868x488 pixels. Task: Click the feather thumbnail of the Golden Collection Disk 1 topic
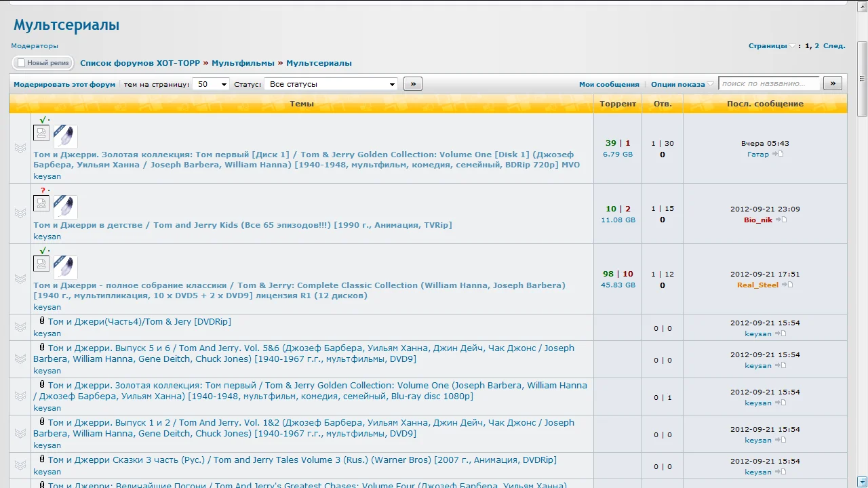click(x=66, y=136)
